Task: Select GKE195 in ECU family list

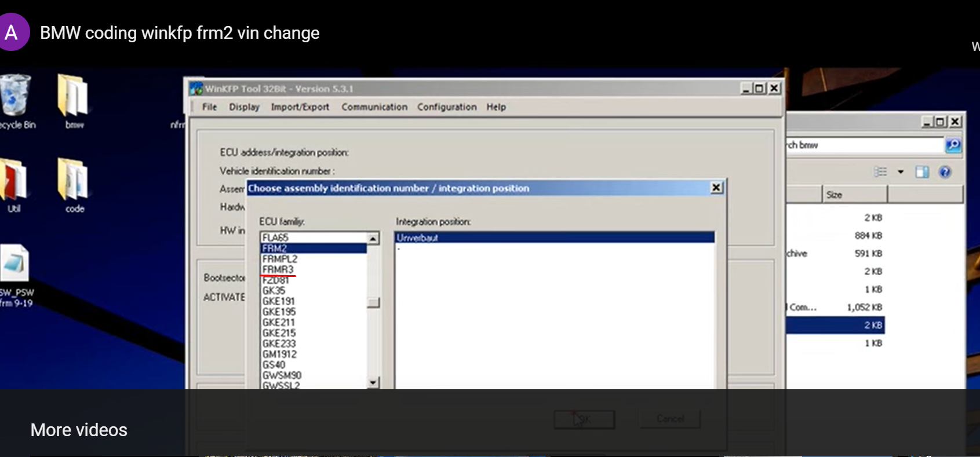Action: click(314, 312)
